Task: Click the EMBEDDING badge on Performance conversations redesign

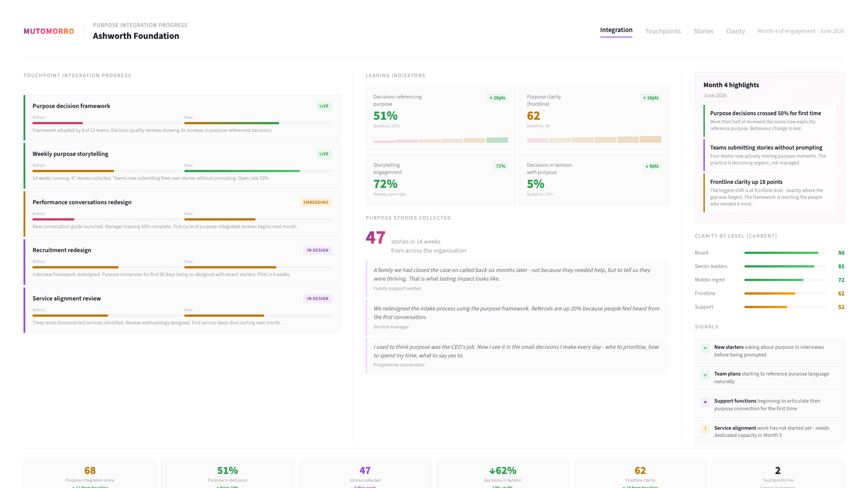Action: 316,202
